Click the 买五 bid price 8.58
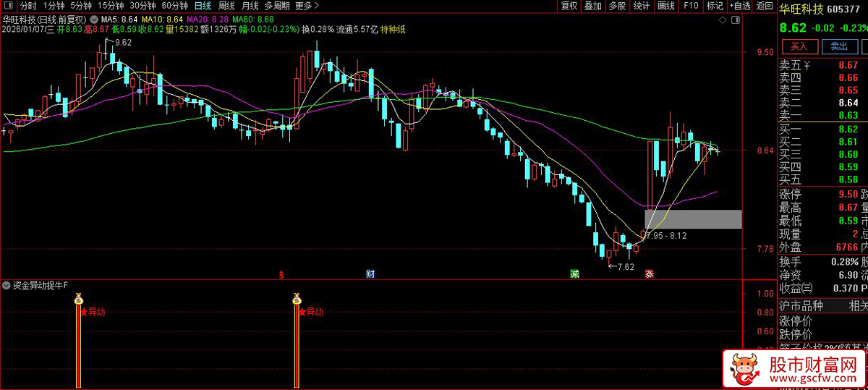The width and height of the screenshot is (868, 390). tap(848, 179)
